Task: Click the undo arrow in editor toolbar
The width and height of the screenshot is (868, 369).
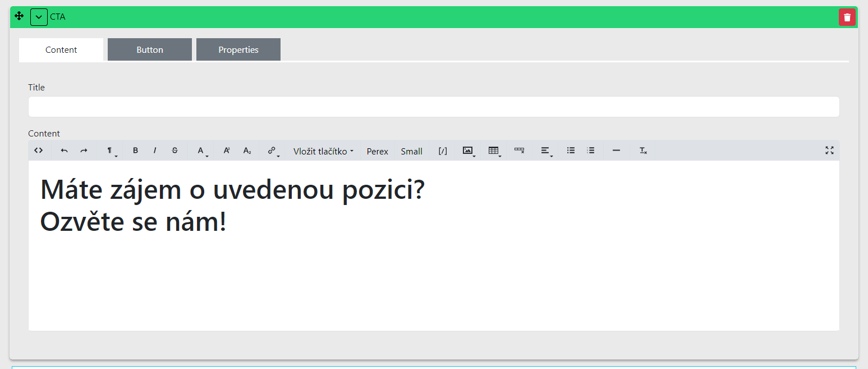Action: 64,151
